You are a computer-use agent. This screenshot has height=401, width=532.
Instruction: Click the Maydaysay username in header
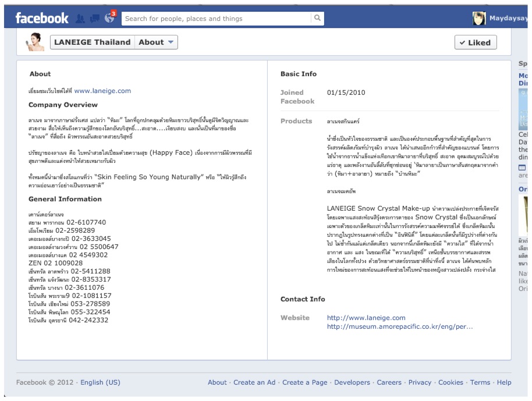[x=508, y=18]
